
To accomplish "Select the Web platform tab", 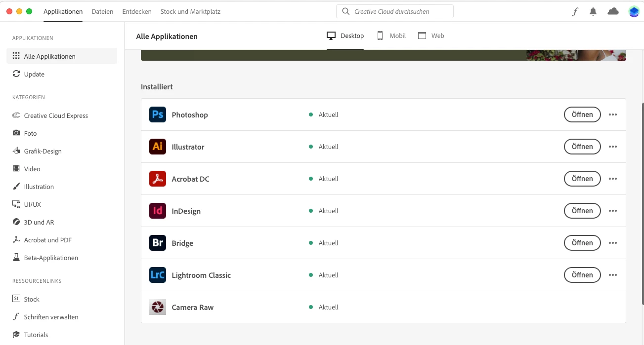I will pyautogui.click(x=431, y=36).
